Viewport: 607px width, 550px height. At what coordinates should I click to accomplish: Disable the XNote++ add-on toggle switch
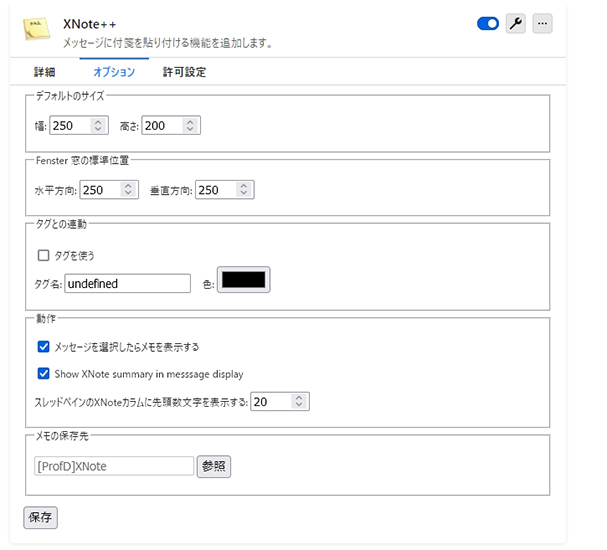click(488, 24)
